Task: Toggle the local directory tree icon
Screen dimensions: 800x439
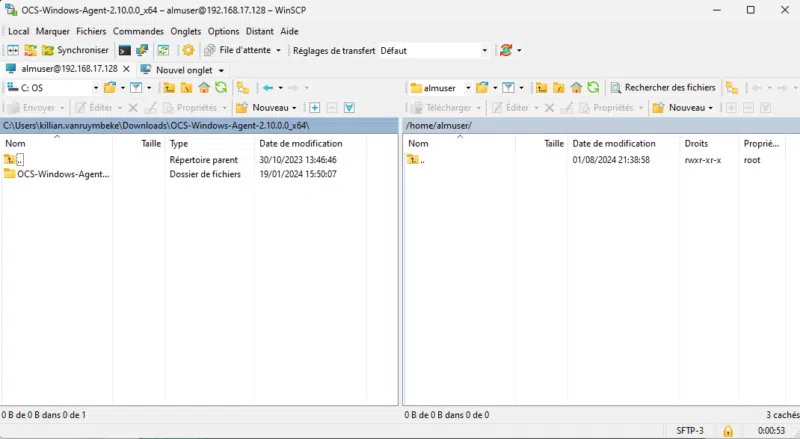Action: pyautogui.click(x=243, y=88)
